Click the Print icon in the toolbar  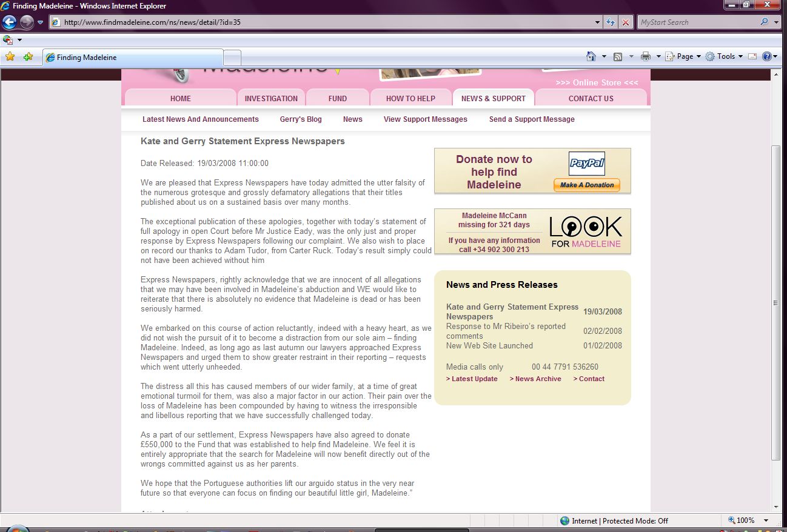pos(645,56)
